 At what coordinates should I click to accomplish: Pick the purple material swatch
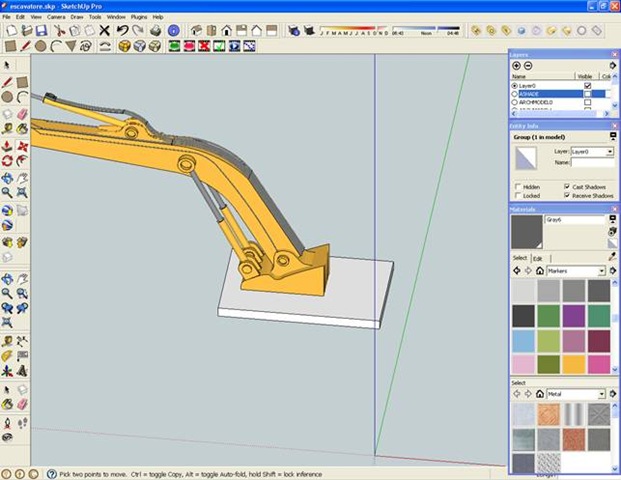pyautogui.click(x=573, y=316)
